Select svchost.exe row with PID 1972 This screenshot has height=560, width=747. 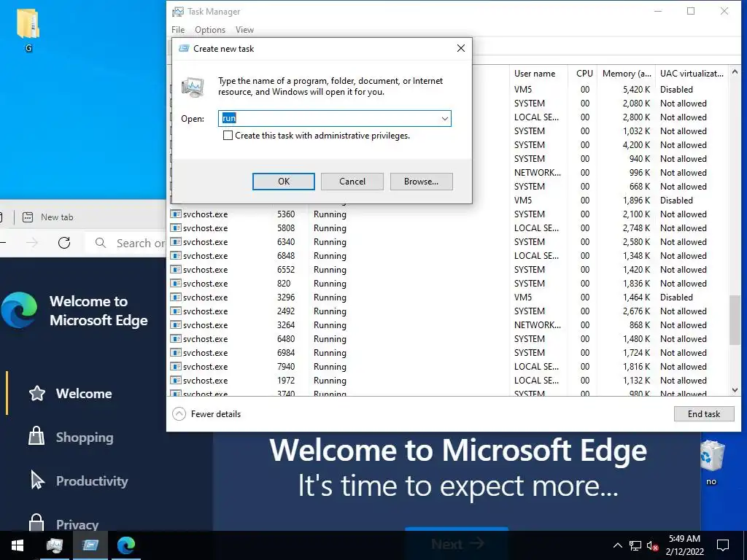point(449,381)
